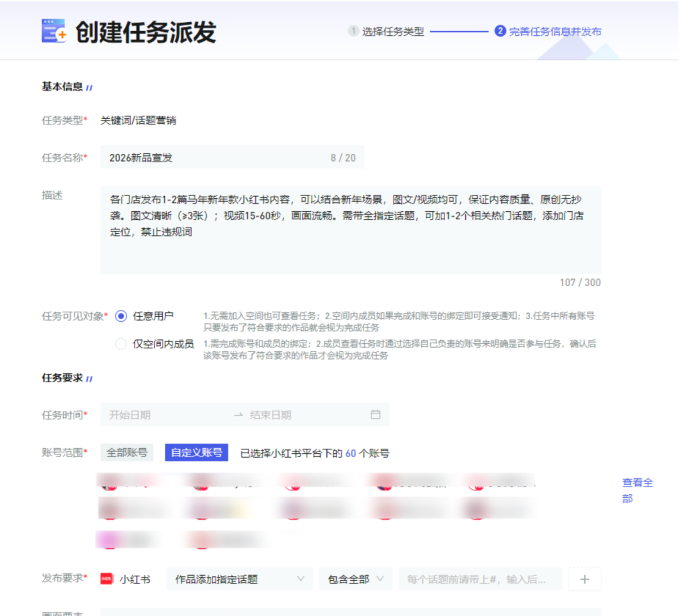Click the arrow between start and end dates
This screenshot has width=679, height=616.
point(238,415)
